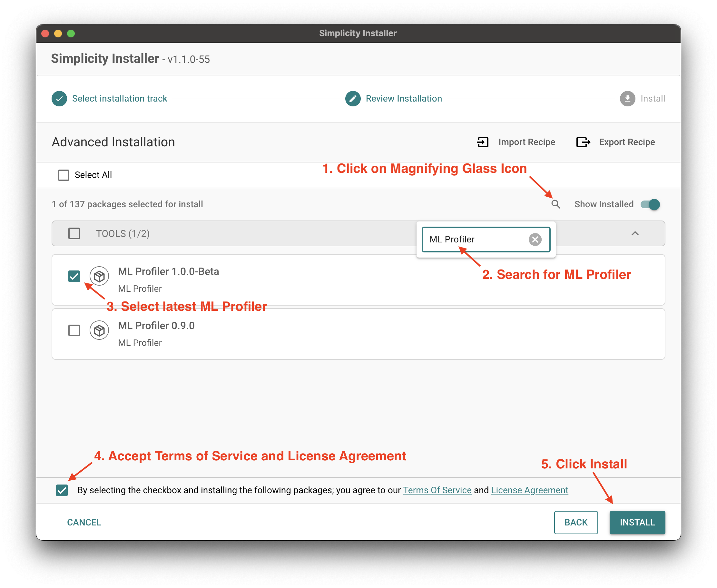
Task: Select the ML Profiler 0.9.0 checkbox
Action: point(74,330)
